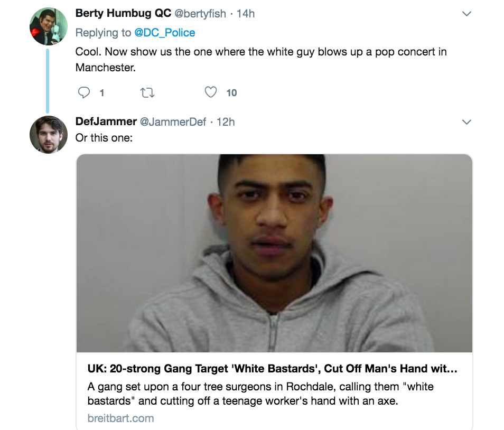Open the 12h tweet timestamp

pyautogui.click(x=226, y=122)
